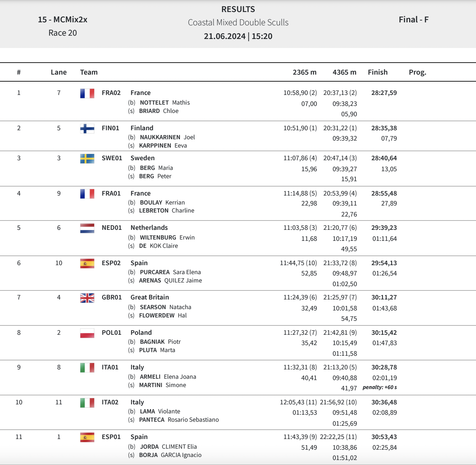Click rower name NOTTELET Mathis
The image size is (476, 465).
(x=165, y=103)
